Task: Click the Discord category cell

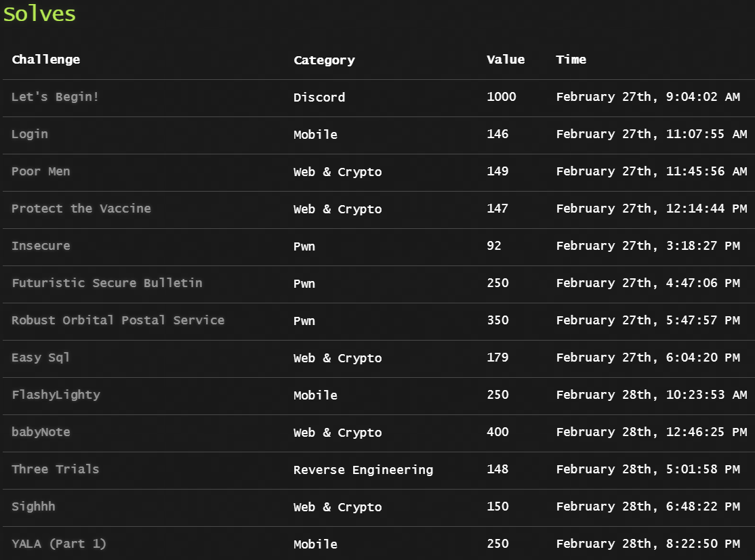Action: [319, 98]
